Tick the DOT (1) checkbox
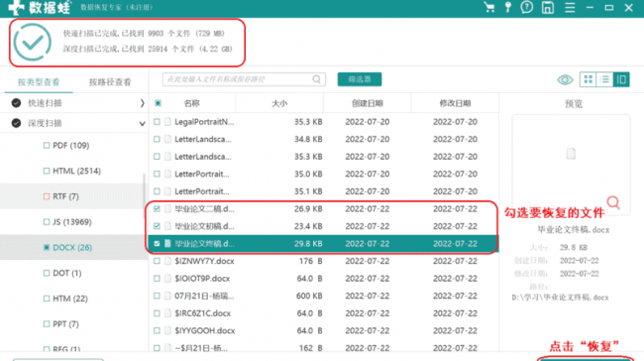 coord(47,273)
